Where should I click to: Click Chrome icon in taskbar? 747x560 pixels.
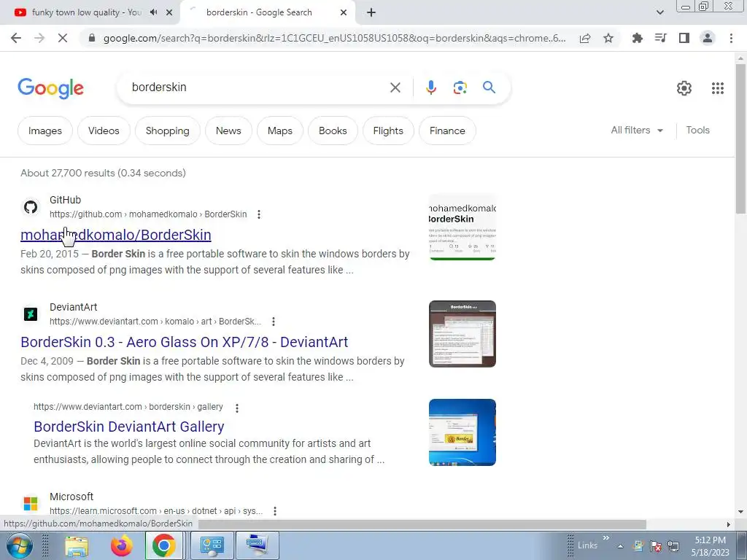163,545
